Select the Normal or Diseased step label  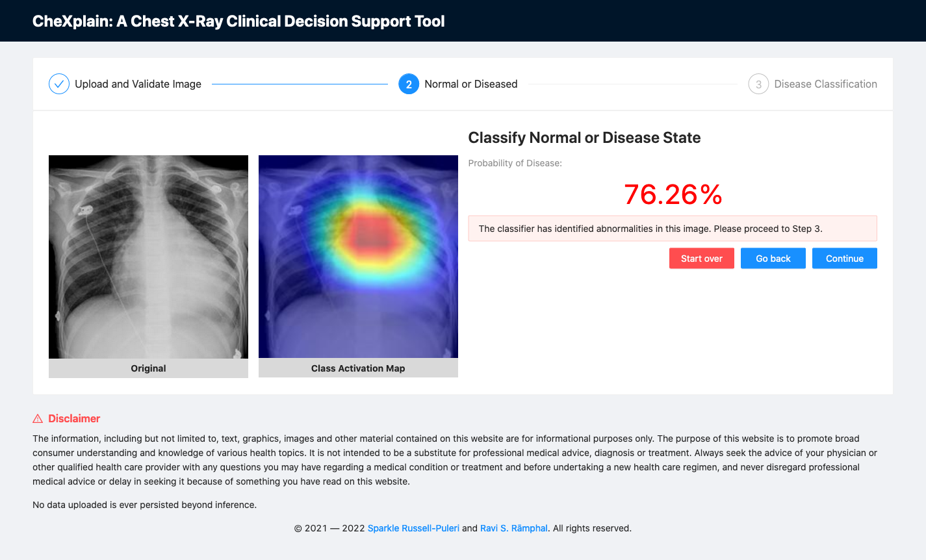point(471,84)
